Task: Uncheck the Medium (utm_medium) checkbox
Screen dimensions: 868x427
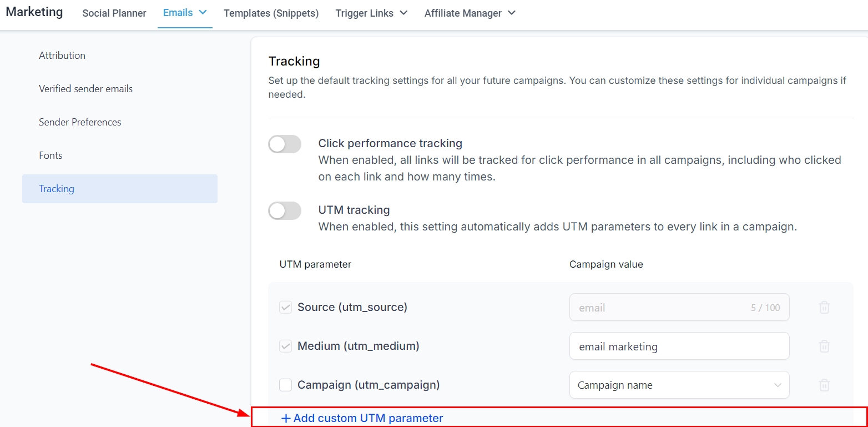Action: point(285,346)
